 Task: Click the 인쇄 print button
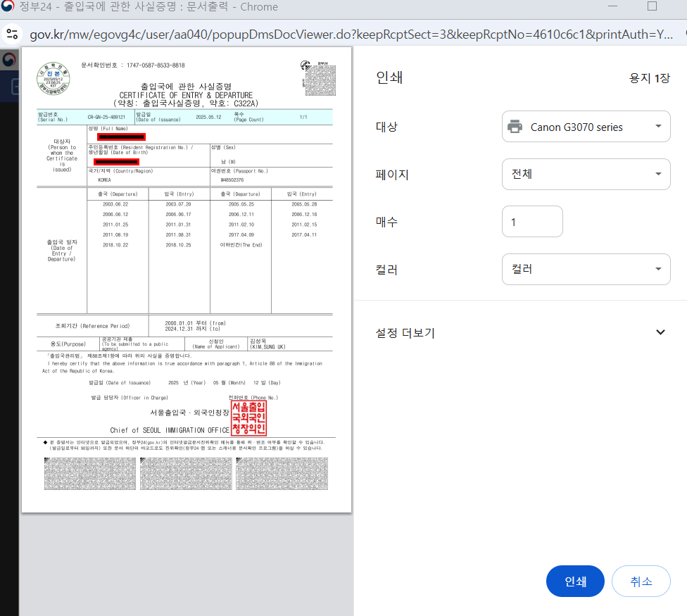pyautogui.click(x=575, y=581)
